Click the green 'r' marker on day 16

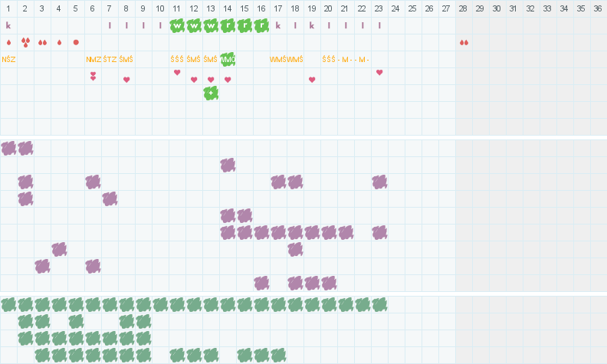[x=261, y=25]
